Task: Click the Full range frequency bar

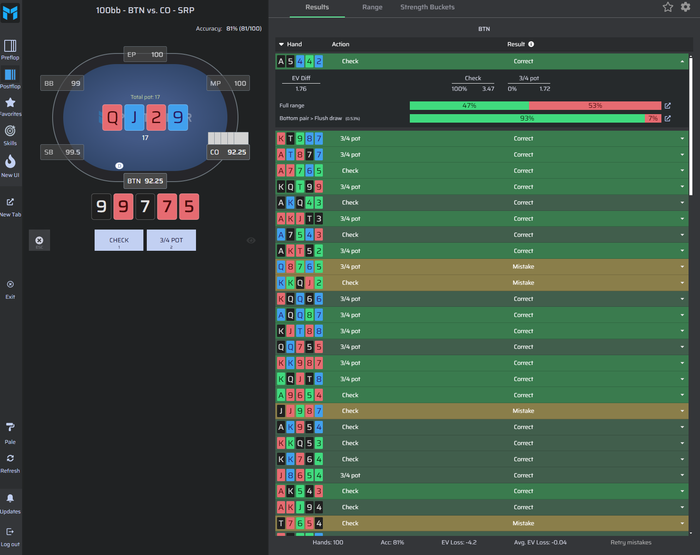Action: [x=535, y=106]
